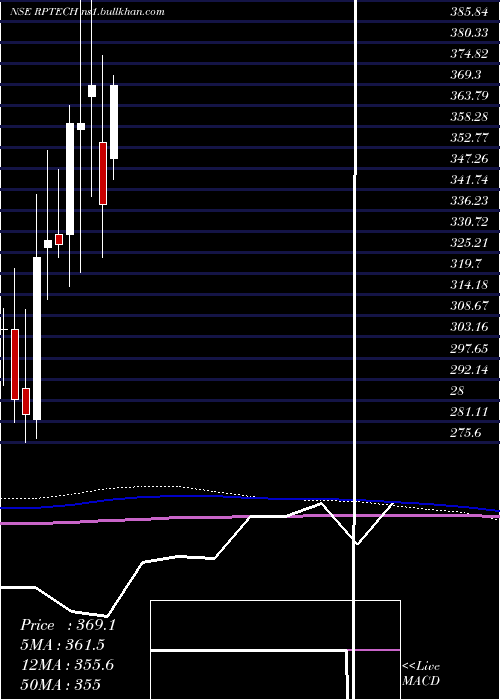
Task: Click the 358.28 price axis label
Action: pos(469,117)
